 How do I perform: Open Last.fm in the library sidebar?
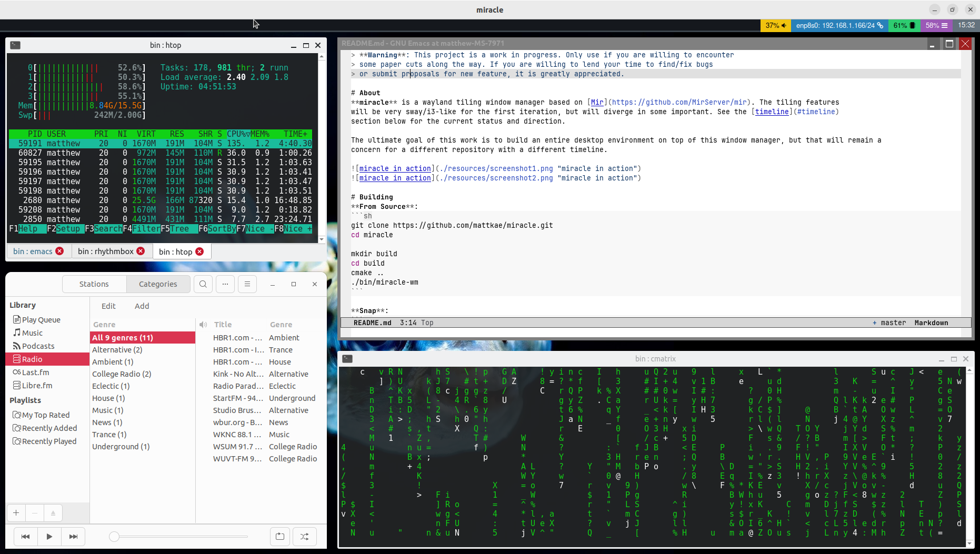click(x=35, y=372)
